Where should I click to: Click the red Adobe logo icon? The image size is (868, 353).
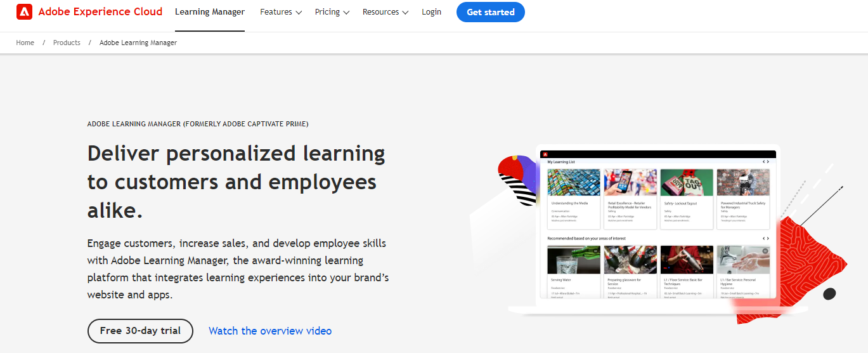(25, 11)
